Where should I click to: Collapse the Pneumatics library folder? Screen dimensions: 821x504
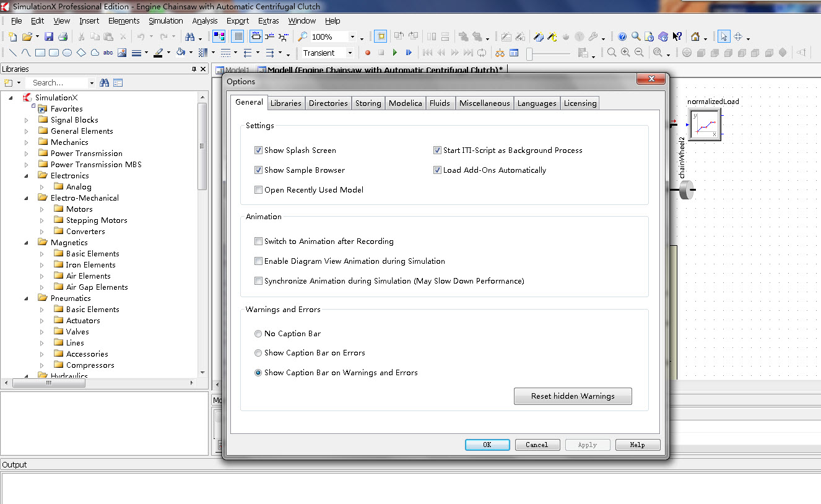point(27,298)
